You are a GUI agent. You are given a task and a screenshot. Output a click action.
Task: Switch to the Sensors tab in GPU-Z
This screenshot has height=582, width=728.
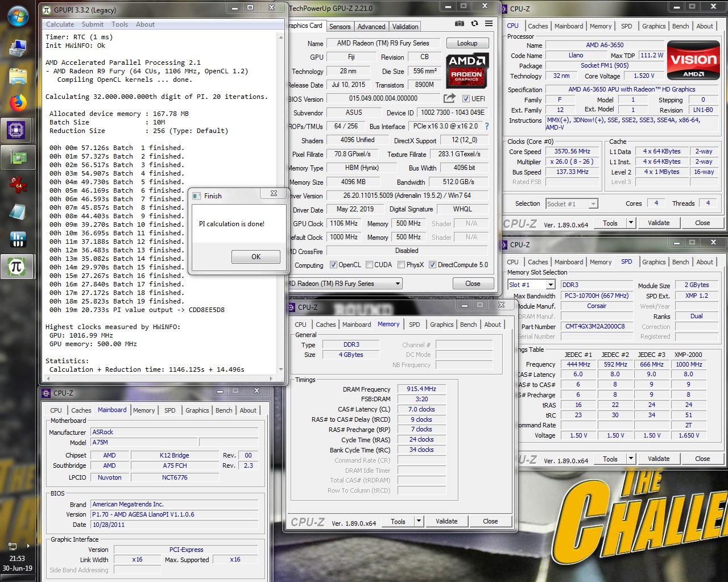point(340,27)
